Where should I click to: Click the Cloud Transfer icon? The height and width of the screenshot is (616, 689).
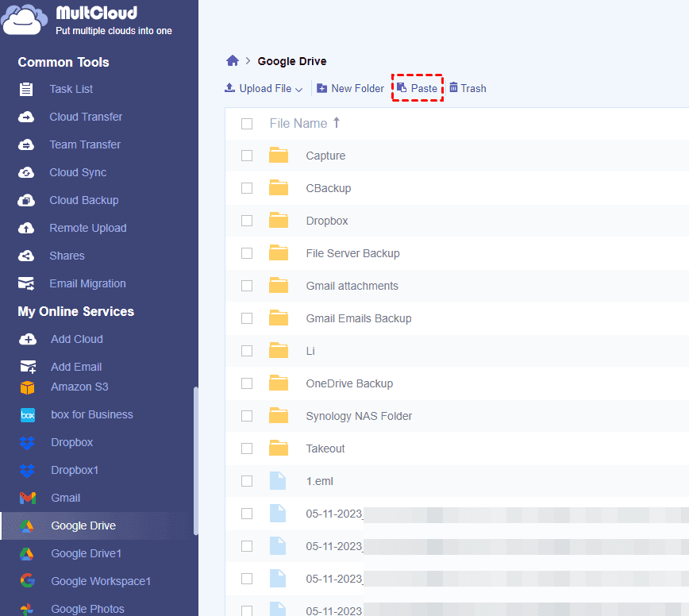point(26,117)
